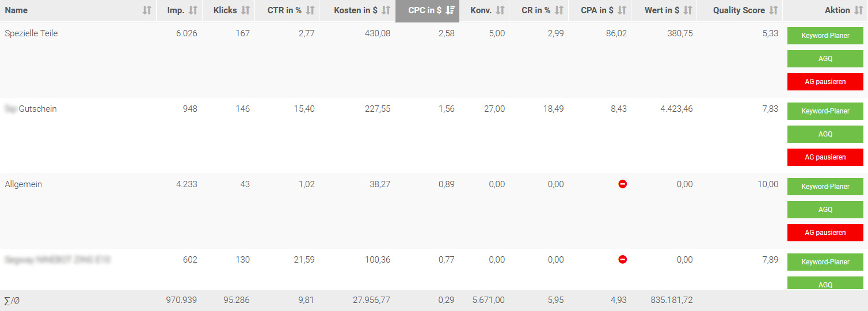The width and height of the screenshot is (868, 311).
Task: Click the CPA in $ sort arrows
Action: [622, 10]
